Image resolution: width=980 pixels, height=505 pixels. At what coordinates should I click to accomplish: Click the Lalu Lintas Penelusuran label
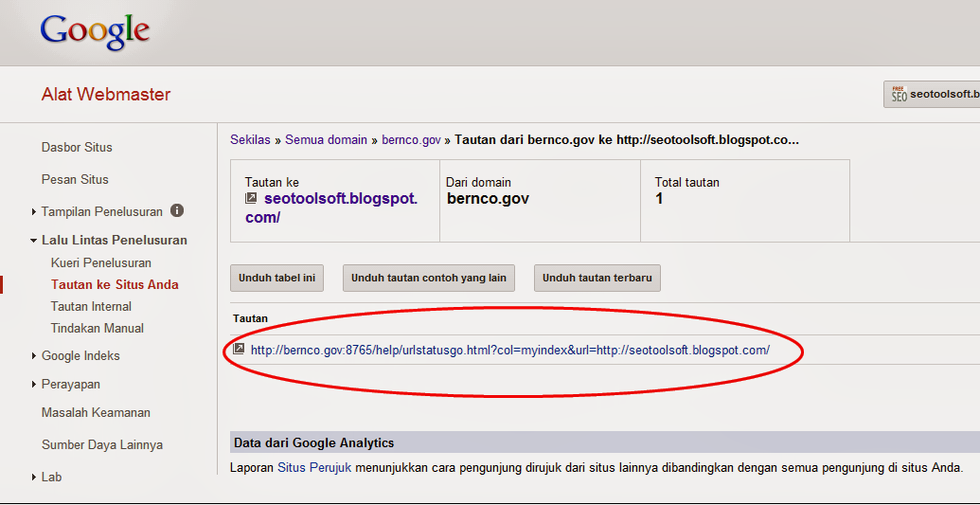pyautogui.click(x=115, y=241)
